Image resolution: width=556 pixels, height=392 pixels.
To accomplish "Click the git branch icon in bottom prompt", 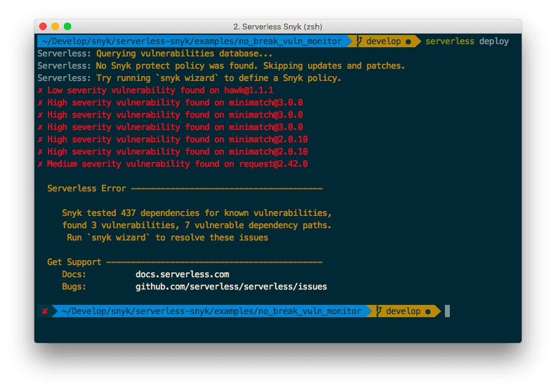I will (x=379, y=311).
